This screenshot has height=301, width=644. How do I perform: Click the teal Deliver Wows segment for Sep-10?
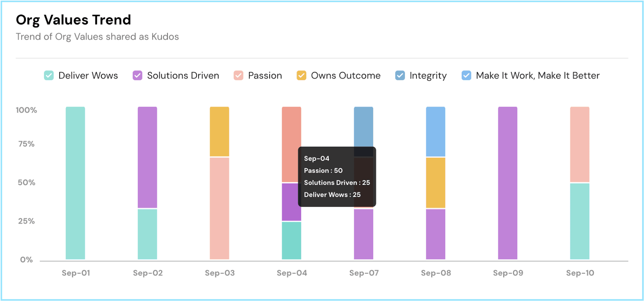click(580, 221)
